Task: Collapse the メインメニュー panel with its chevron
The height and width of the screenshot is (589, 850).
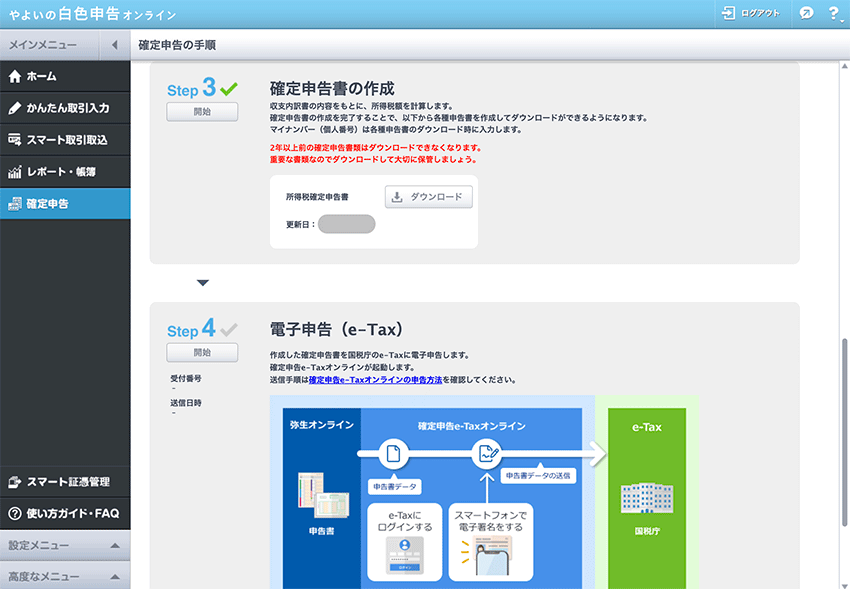Action: [x=114, y=45]
